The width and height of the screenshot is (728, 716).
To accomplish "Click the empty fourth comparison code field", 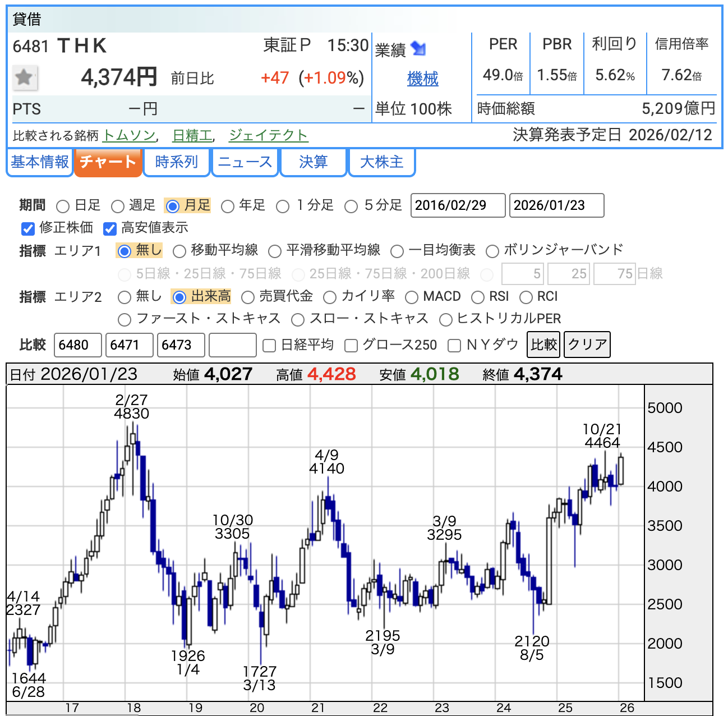I will point(232,345).
